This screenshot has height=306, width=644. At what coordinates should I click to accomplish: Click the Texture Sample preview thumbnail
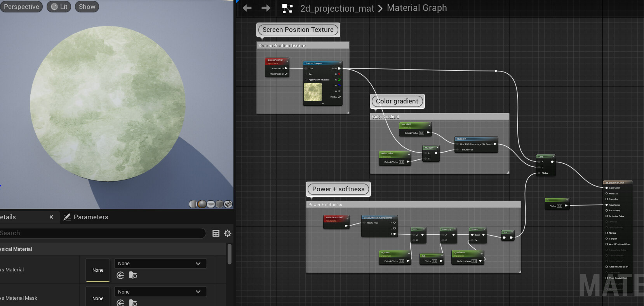(x=313, y=92)
